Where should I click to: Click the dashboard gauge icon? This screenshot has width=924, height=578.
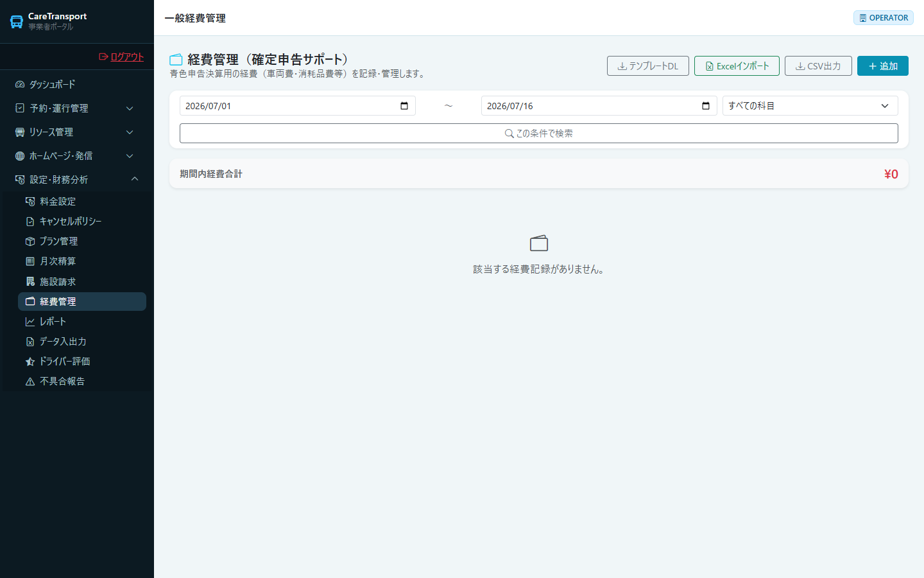coord(20,84)
